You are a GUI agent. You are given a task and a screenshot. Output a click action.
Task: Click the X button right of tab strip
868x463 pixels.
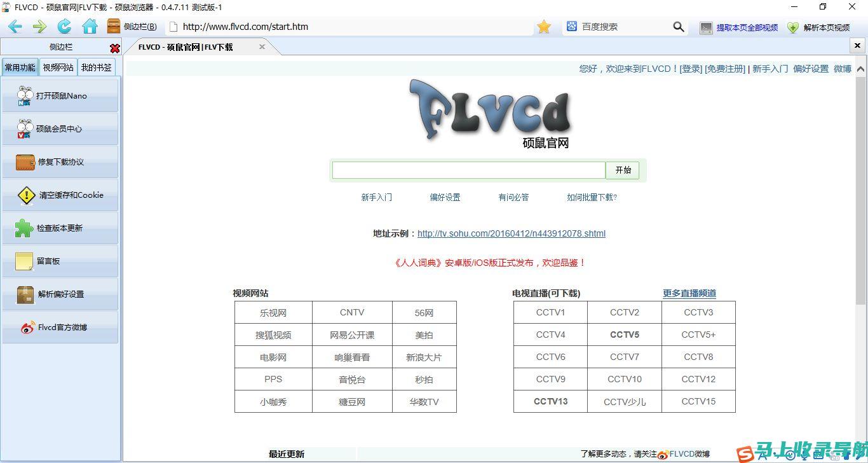coord(857,46)
